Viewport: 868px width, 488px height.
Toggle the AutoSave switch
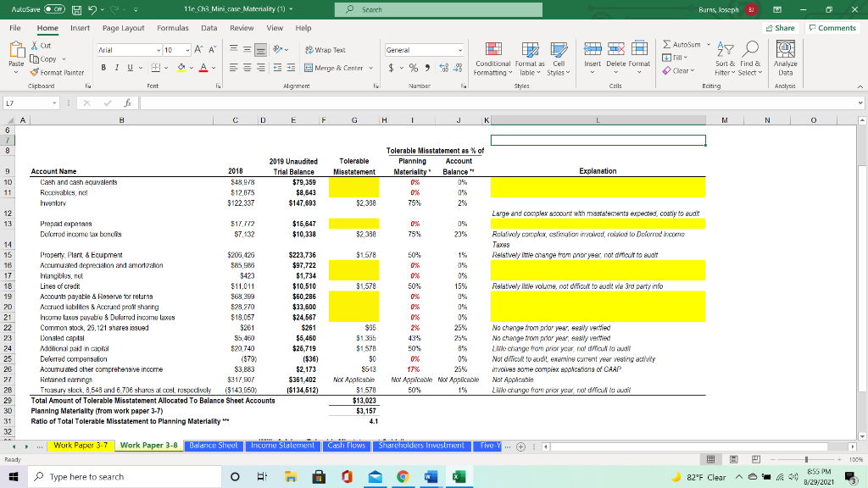[x=54, y=9]
